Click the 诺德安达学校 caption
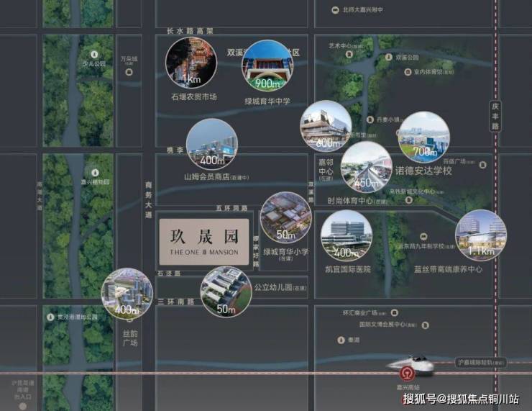Viewport: 532px width, 411px height. click(423, 171)
